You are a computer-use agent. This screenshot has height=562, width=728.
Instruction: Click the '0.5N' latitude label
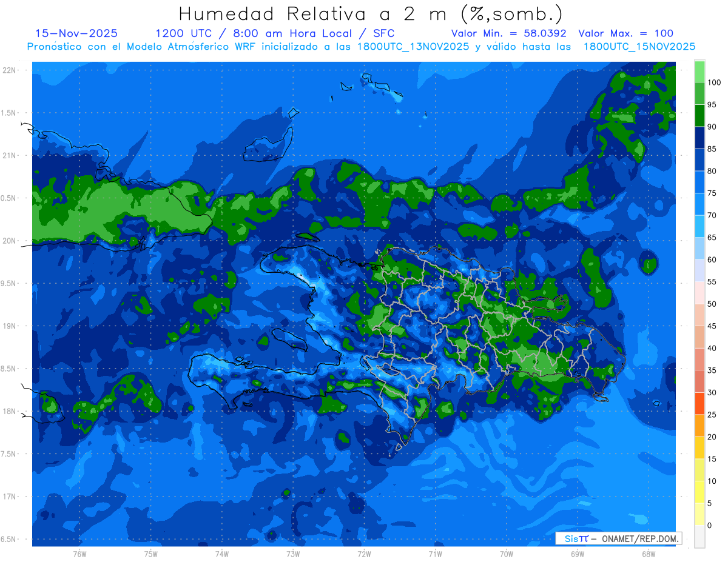tap(9, 198)
